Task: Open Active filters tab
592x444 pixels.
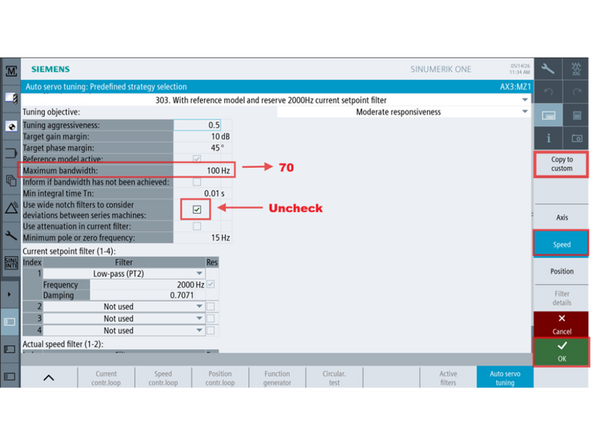Action: click(x=448, y=378)
